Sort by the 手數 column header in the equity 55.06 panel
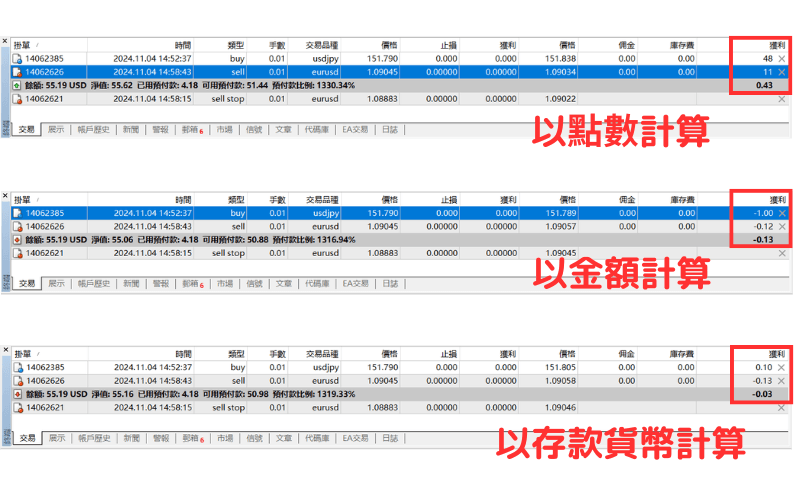Viewport: 800px width, 500px height. (x=268, y=200)
